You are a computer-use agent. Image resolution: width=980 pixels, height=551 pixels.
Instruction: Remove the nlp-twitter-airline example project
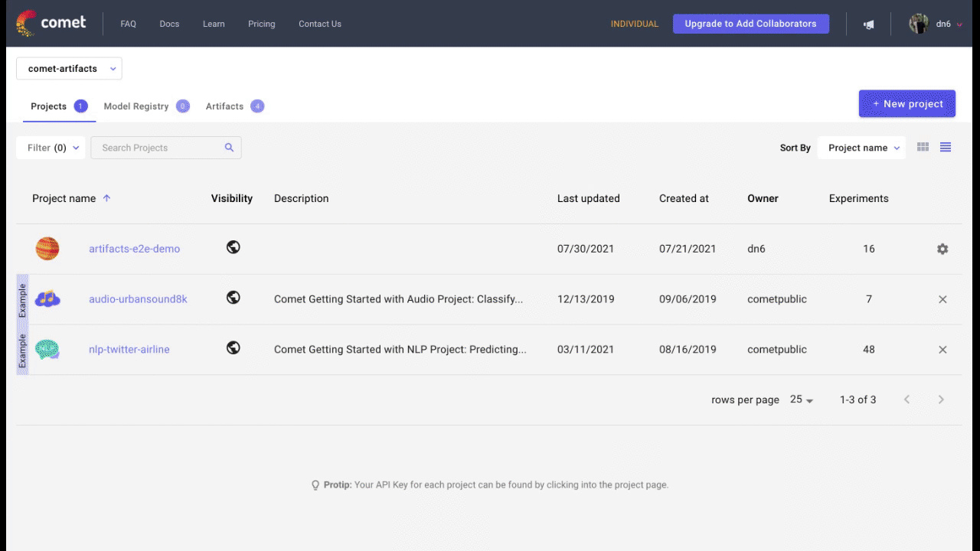[x=942, y=350]
